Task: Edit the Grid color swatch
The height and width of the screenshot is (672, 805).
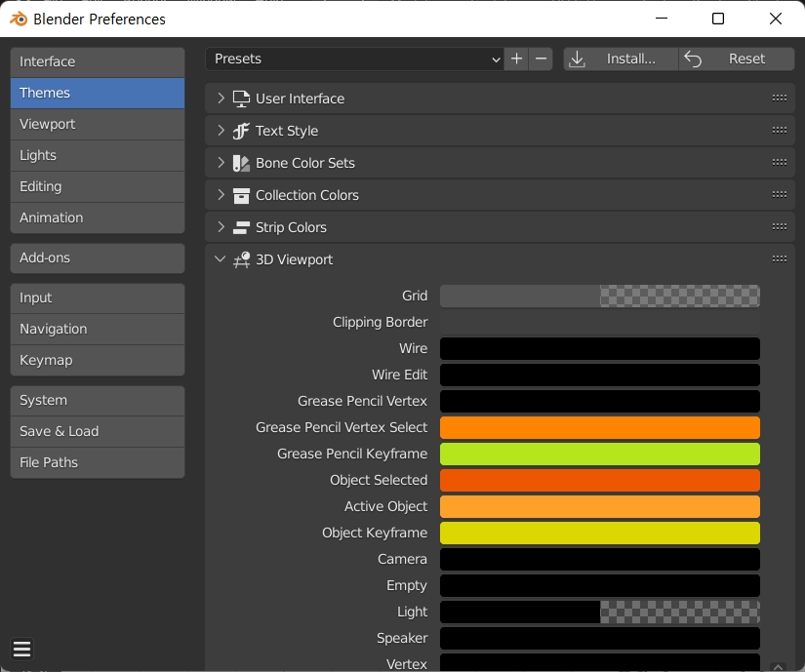Action: point(600,296)
